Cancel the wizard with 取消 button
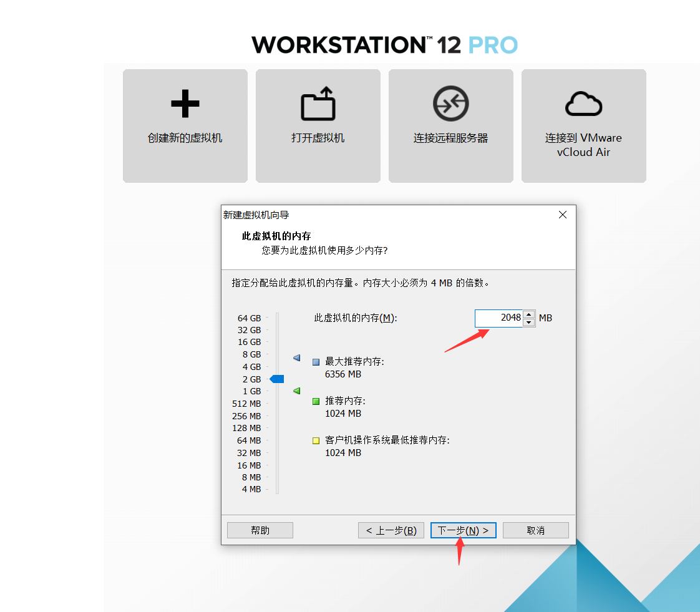 click(x=536, y=530)
